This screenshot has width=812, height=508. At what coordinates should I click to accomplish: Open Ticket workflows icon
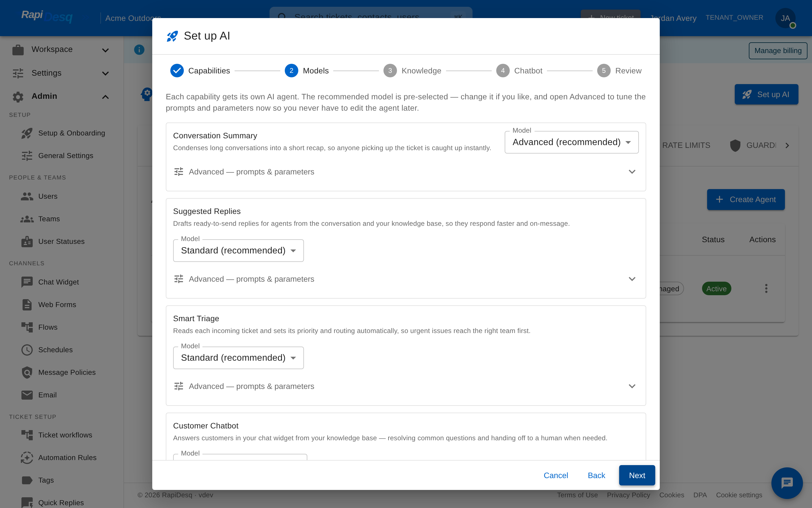[27, 435]
